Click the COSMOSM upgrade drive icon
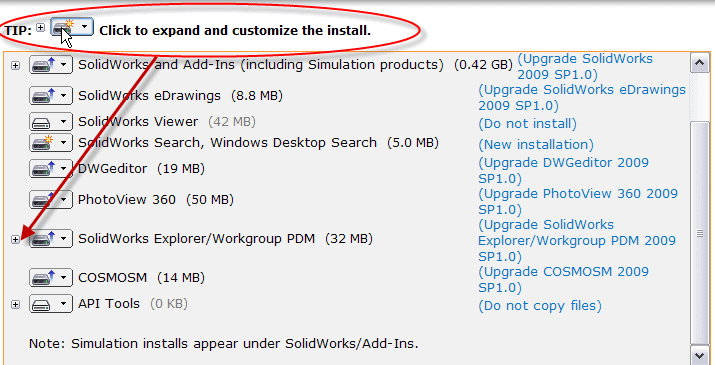 coord(45,278)
